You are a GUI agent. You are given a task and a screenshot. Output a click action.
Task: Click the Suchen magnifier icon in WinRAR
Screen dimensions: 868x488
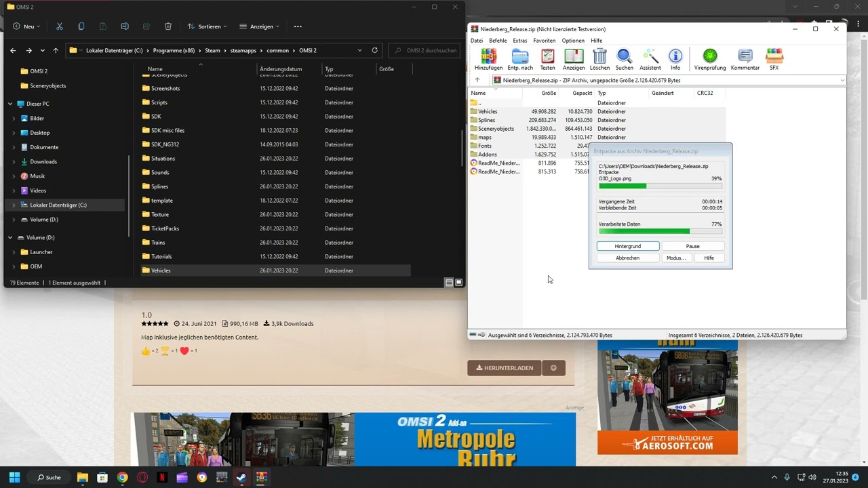pos(624,60)
